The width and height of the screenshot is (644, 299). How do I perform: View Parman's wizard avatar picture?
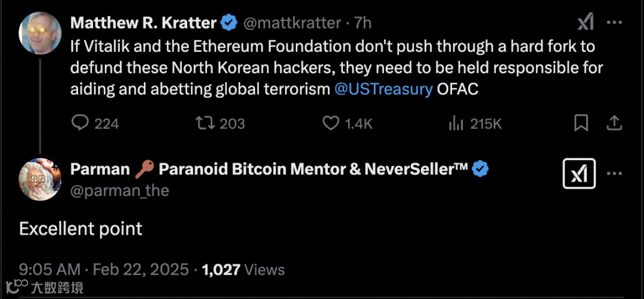pyautogui.click(x=40, y=179)
